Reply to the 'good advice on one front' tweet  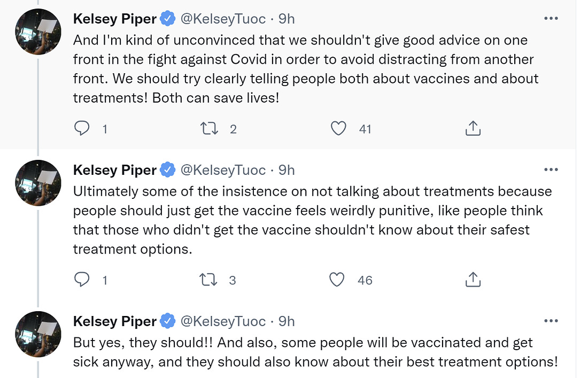[x=82, y=129]
